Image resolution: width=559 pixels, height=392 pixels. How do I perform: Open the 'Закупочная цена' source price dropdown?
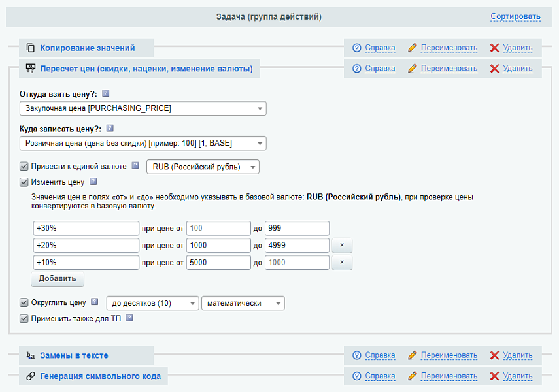[143, 108]
